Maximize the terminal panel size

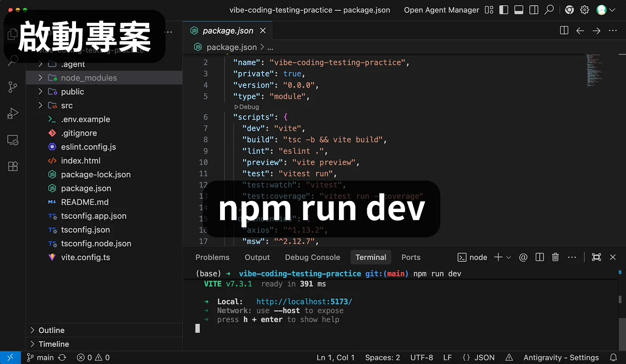[596, 257]
